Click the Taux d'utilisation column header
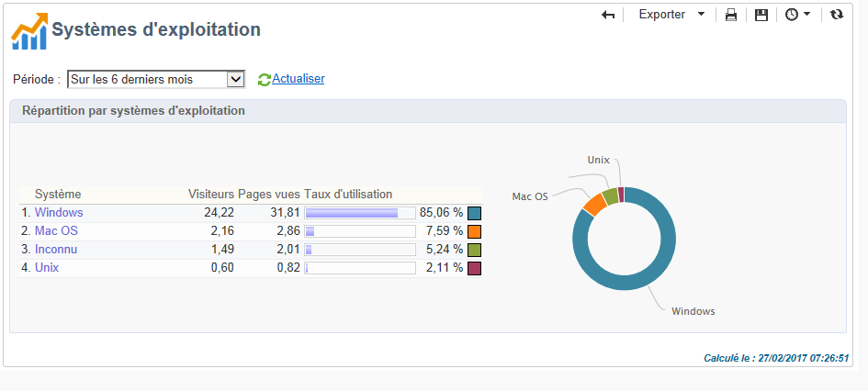Screen dimensions: 868x391 click(x=348, y=194)
